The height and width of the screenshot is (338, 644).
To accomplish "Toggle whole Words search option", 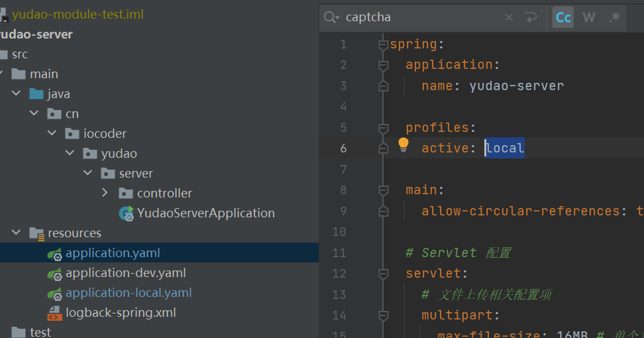I will click(589, 17).
